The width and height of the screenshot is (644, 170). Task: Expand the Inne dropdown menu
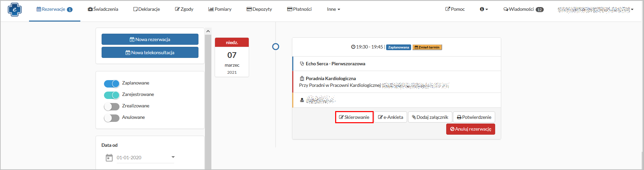click(x=333, y=9)
